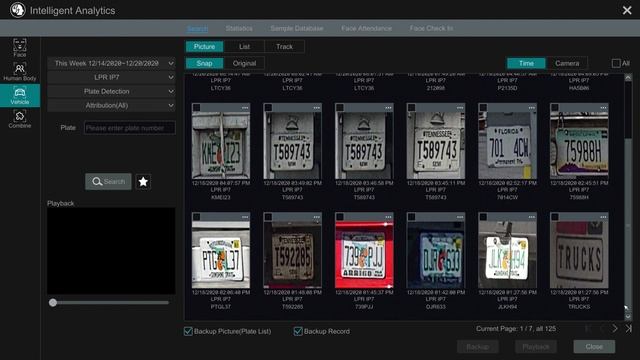Click the scrollbar down arrow

pyautogui.click(x=628, y=316)
